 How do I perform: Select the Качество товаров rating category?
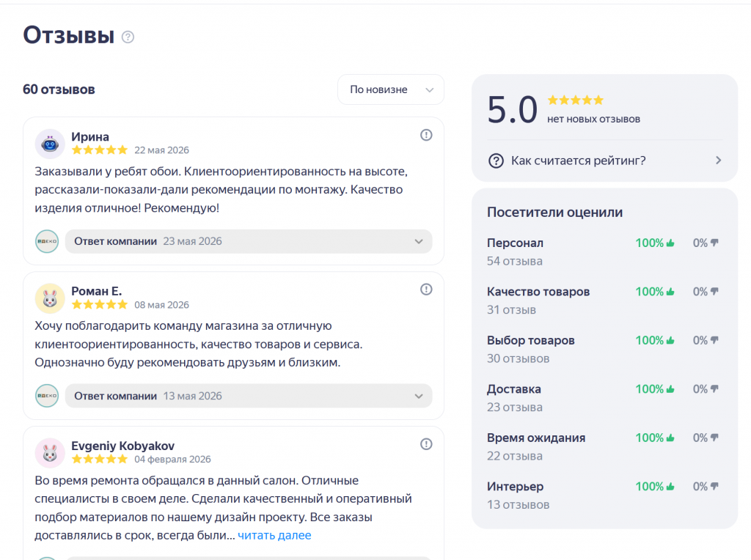538,292
